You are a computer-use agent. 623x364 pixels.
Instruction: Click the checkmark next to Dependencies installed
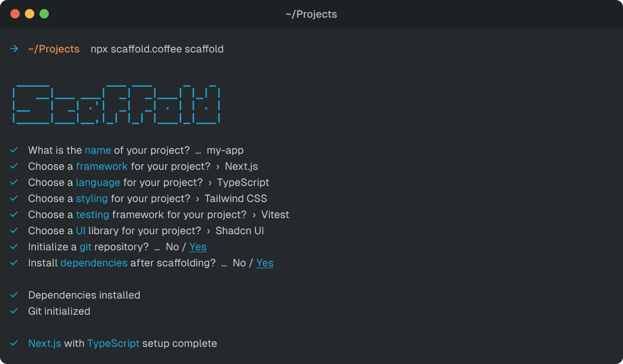pos(14,295)
